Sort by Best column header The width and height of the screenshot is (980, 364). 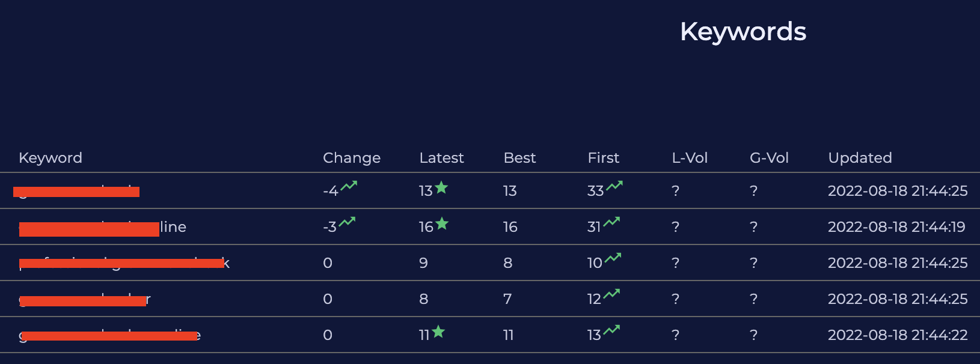tap(519, 158)
